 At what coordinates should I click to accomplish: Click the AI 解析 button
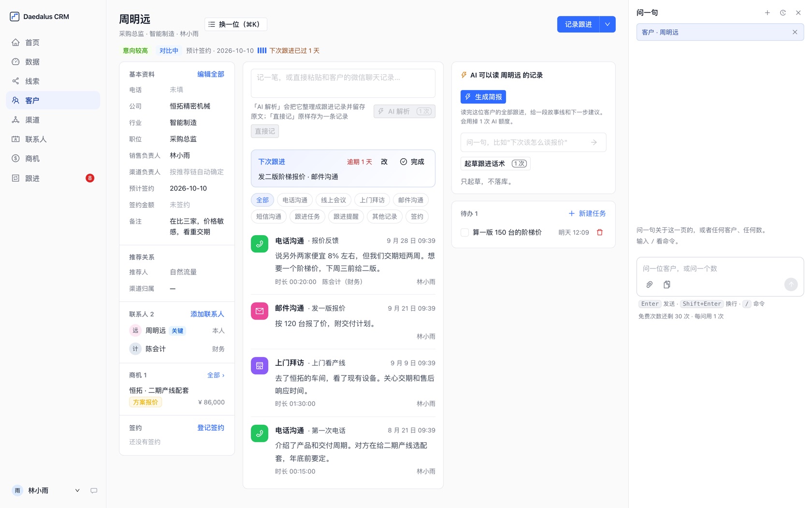pos(405,111)
